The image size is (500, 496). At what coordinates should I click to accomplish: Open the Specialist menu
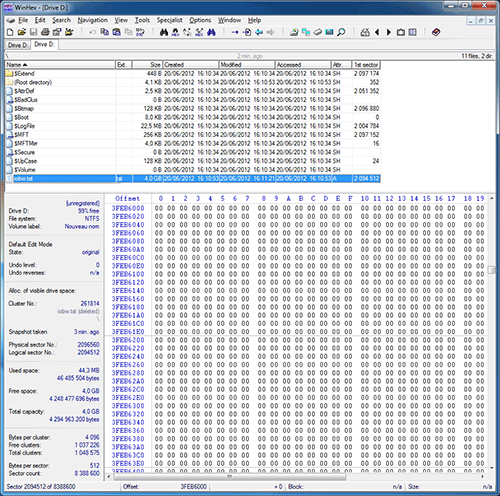(169, 20)
